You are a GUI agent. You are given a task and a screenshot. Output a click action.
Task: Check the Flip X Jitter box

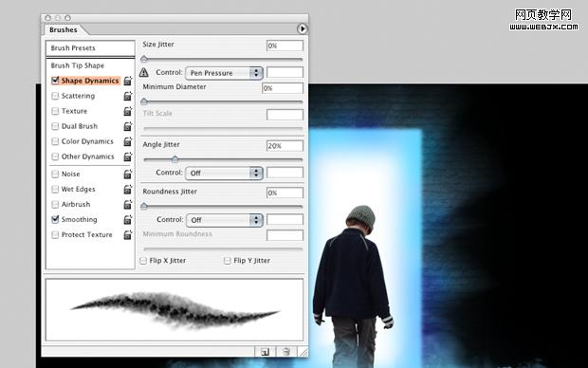point(143,261)
